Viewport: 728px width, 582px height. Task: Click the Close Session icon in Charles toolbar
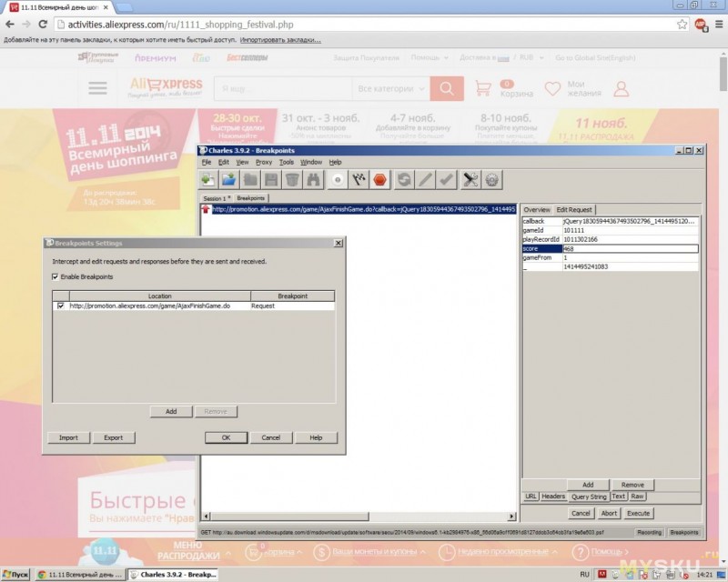tap(250, 180)
